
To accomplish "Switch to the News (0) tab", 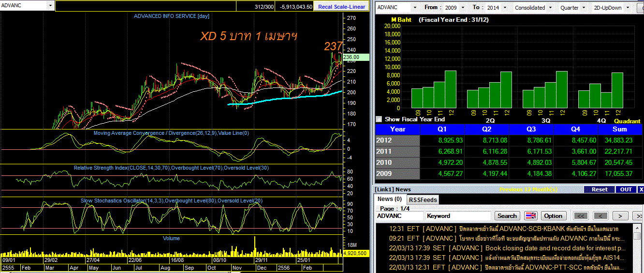I will click(x=390, y=199).
